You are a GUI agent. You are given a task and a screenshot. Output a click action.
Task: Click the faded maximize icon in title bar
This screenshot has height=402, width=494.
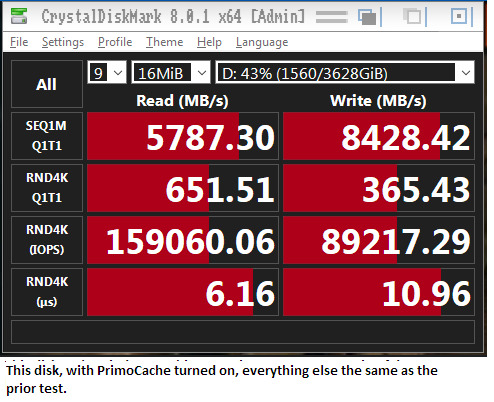tap(412, 16)
